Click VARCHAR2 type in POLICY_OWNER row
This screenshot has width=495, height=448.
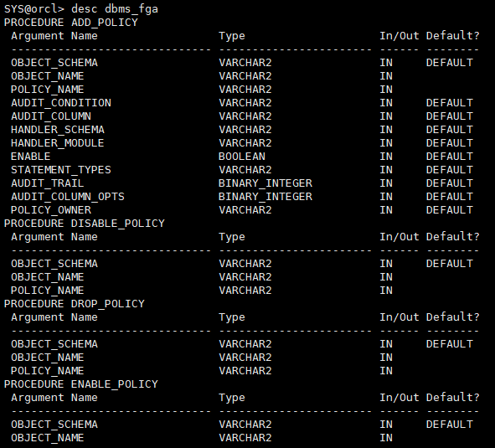(245, 210)
